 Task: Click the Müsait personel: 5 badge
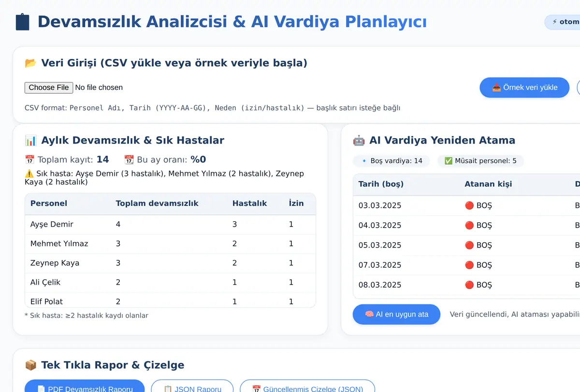[480, 161]
